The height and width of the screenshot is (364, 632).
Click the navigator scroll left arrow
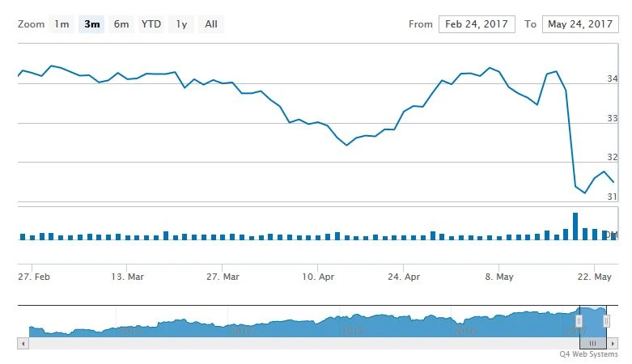[x=23, y=344]
